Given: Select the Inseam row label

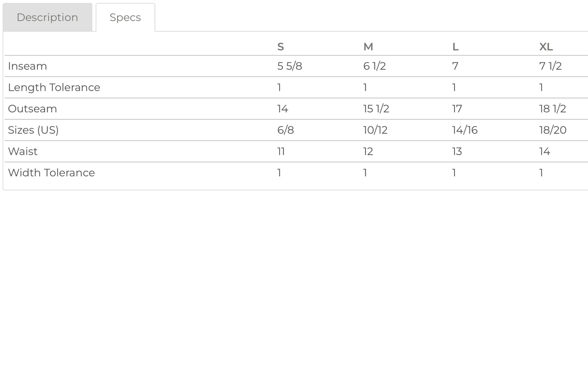Looking at the screenshot, I should tap(27, 66).
